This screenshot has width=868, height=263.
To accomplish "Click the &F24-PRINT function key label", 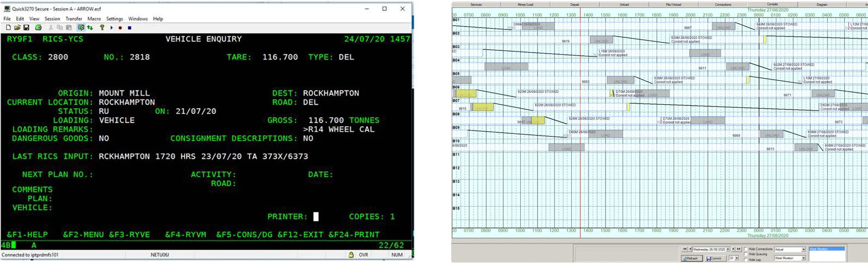I will 354,235.
